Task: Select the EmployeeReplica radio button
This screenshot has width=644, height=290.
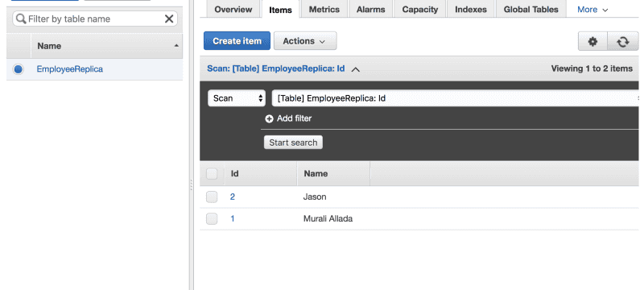Action: 18,69
